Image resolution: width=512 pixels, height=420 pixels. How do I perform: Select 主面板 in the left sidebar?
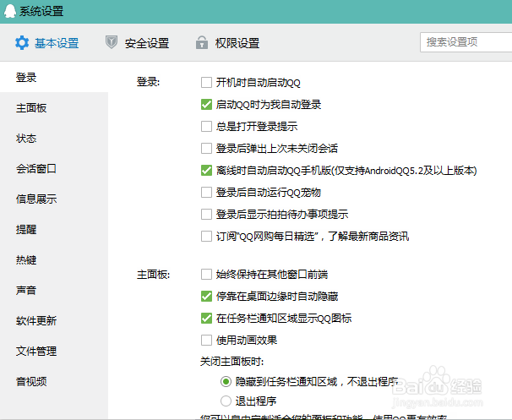click(54, 108)
